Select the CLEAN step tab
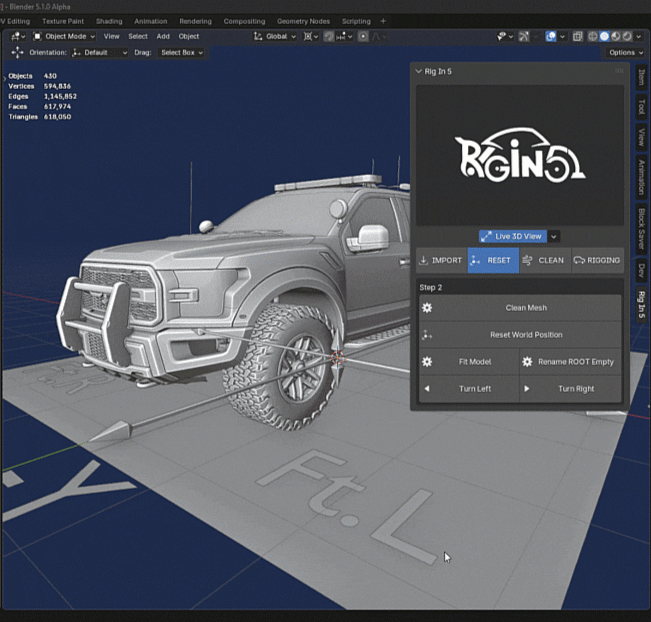651x622 pixels. (545, 260)
